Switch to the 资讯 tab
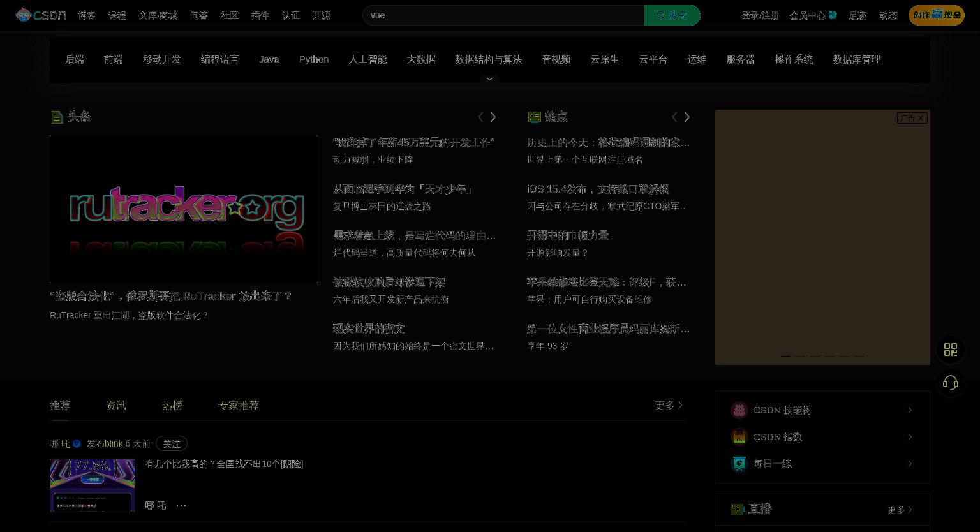Screen dimensions: 980x532 tap(116, 405)
